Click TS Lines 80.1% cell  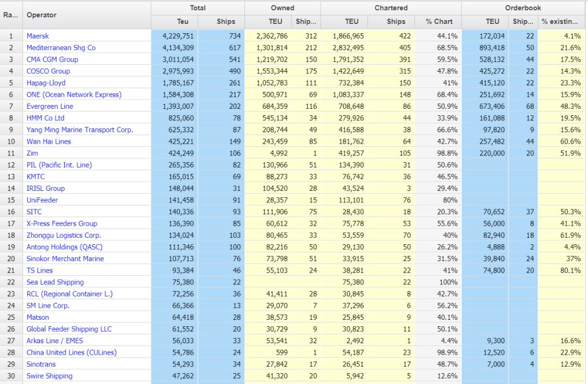[x=561, y=270]
